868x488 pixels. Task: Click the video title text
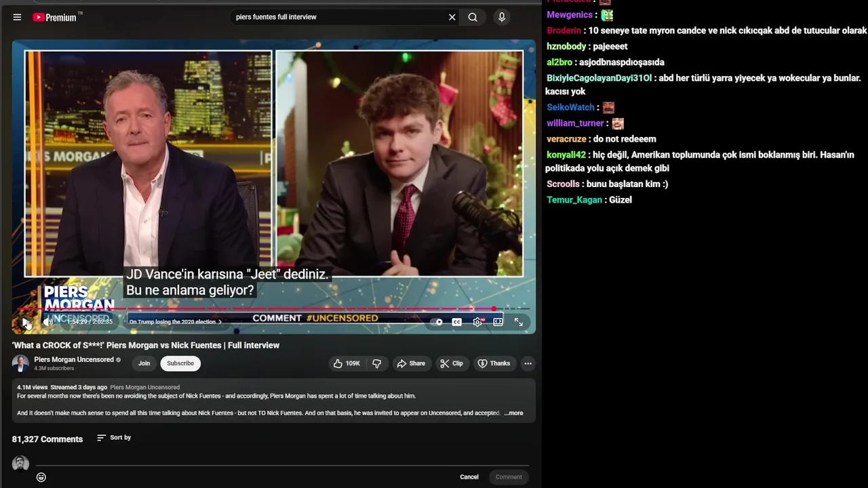point(146,345)
